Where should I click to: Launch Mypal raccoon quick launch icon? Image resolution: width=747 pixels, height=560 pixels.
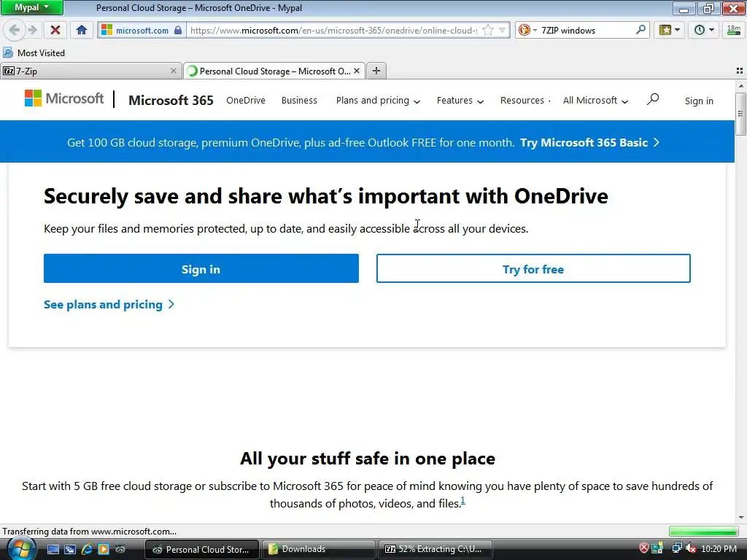click(x=120, y=549)
